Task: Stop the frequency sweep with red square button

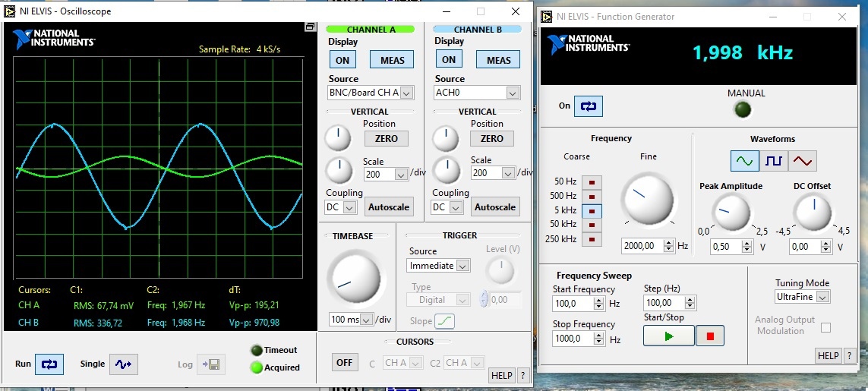Action: [x=710, y=336]
